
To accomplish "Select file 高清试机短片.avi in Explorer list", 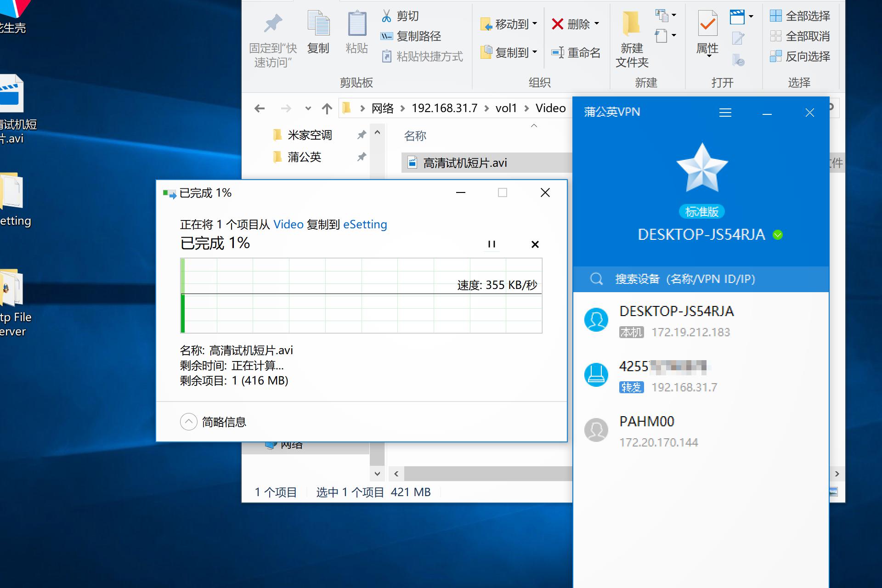I will pos(487,163).
